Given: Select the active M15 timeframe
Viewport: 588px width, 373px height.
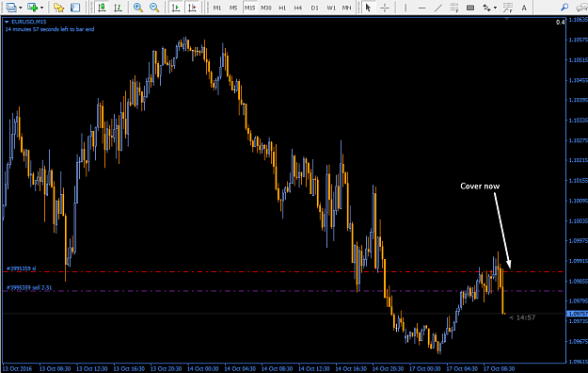Looking at the screenshot, I should click(x=249, y=8).
